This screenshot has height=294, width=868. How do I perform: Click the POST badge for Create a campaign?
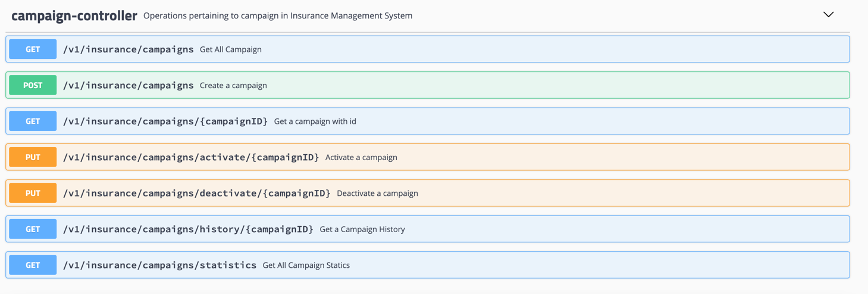point(33,85)
